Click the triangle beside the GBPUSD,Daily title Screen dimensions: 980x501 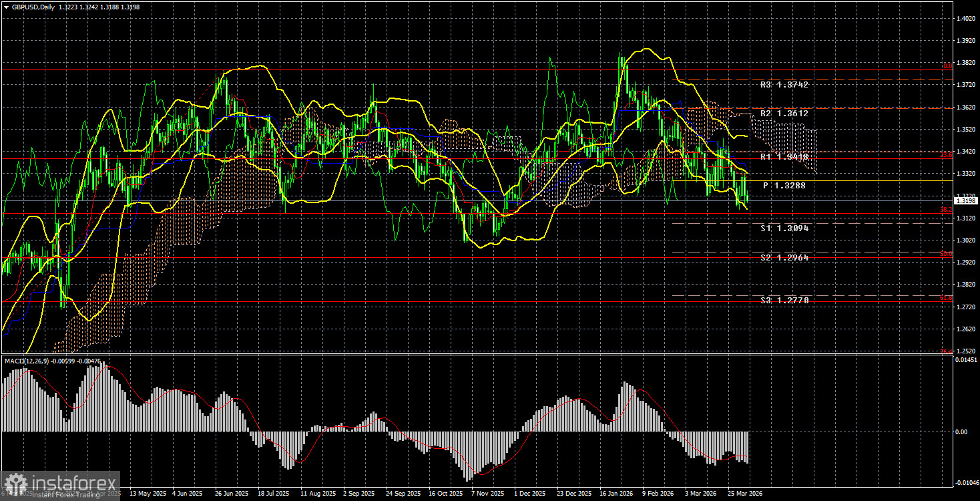pyautogui.click(x=6, y=7)
